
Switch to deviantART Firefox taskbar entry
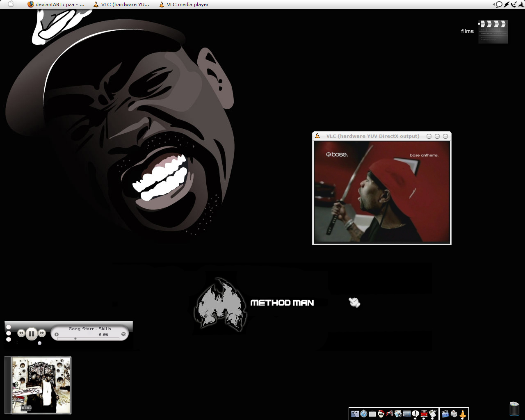pyautogui.click(x=56, y=5)
